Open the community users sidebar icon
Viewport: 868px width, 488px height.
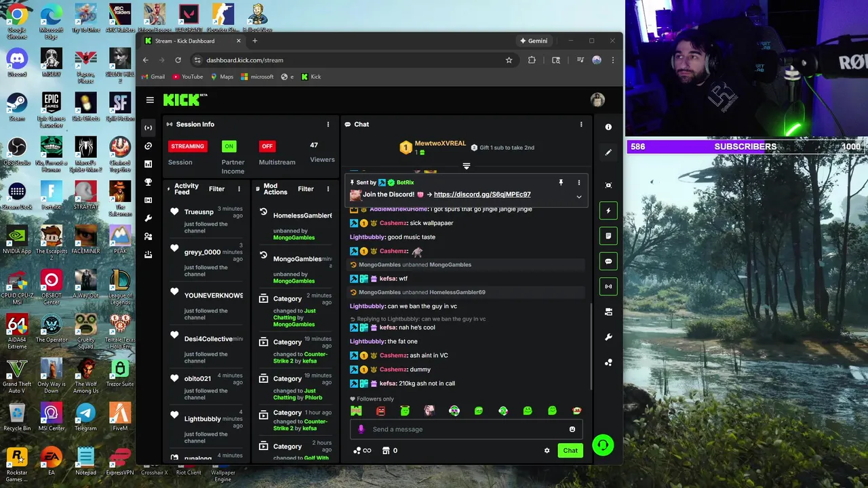click(149, 237)
